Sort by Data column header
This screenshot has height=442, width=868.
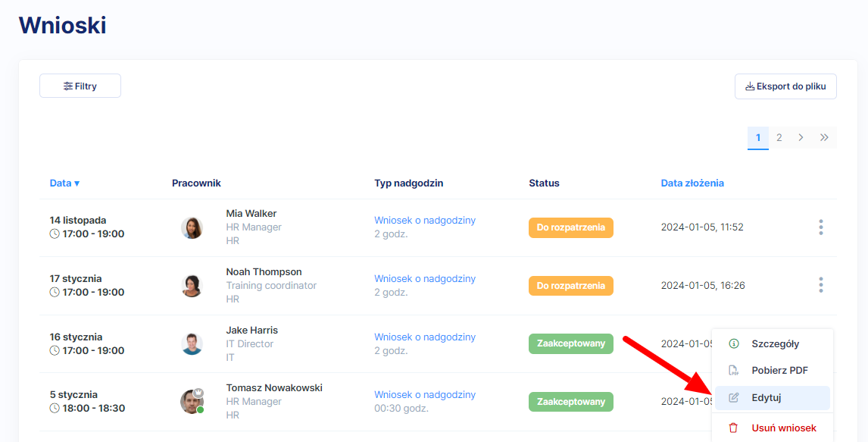tap(64, 183)
